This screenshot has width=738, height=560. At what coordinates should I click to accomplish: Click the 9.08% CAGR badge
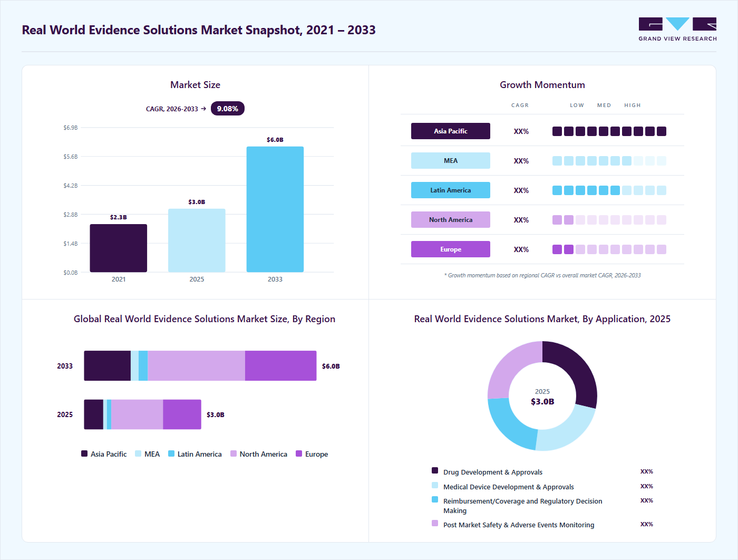coord(228,109)
